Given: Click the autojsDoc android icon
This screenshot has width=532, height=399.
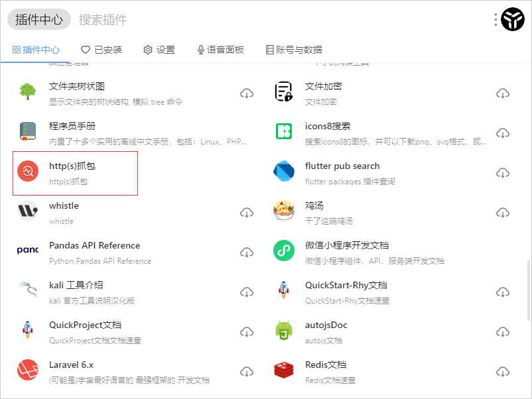Looking at the screenshot, I should 284,330.
